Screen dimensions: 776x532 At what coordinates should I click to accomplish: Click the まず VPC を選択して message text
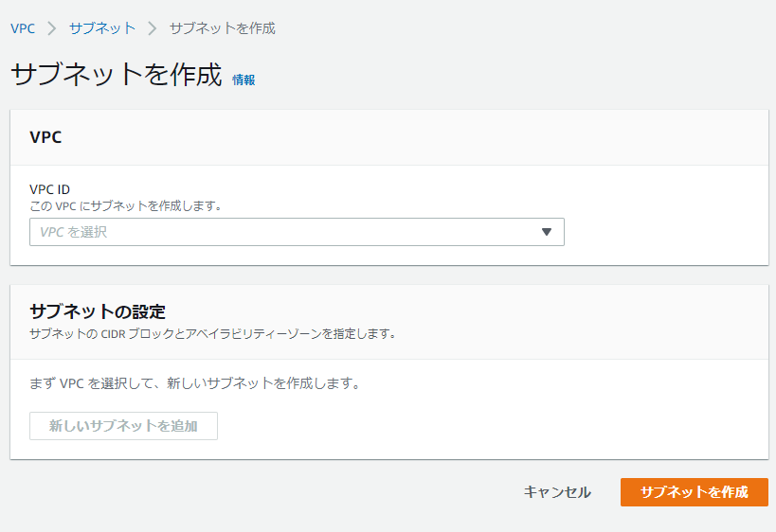coord(195,383)
